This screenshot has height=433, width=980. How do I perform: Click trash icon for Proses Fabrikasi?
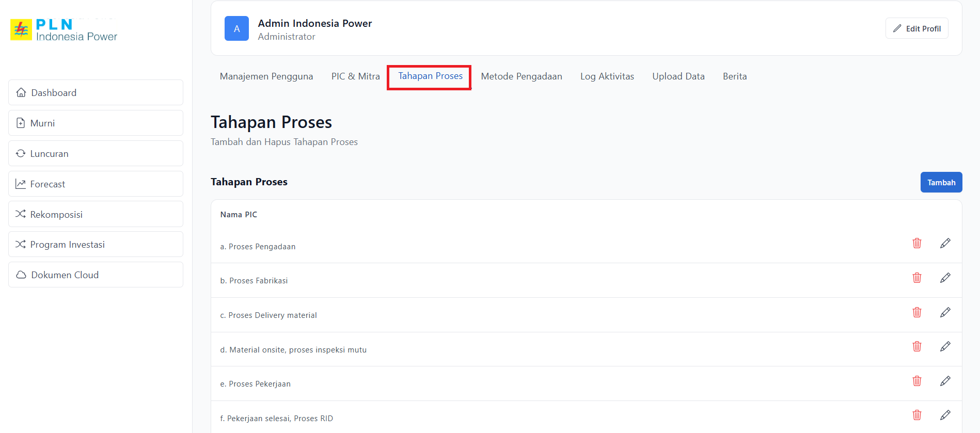coord(916,278)
